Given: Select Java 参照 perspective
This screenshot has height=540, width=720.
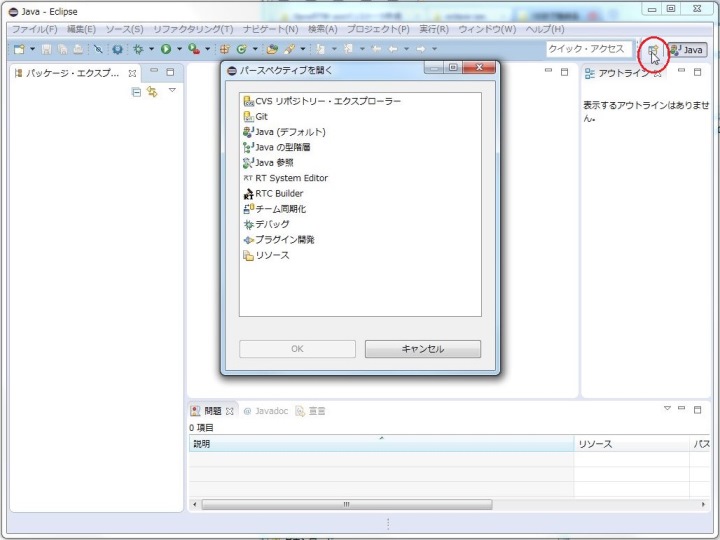Looking at the screenshot, I should tap(268, 163).
